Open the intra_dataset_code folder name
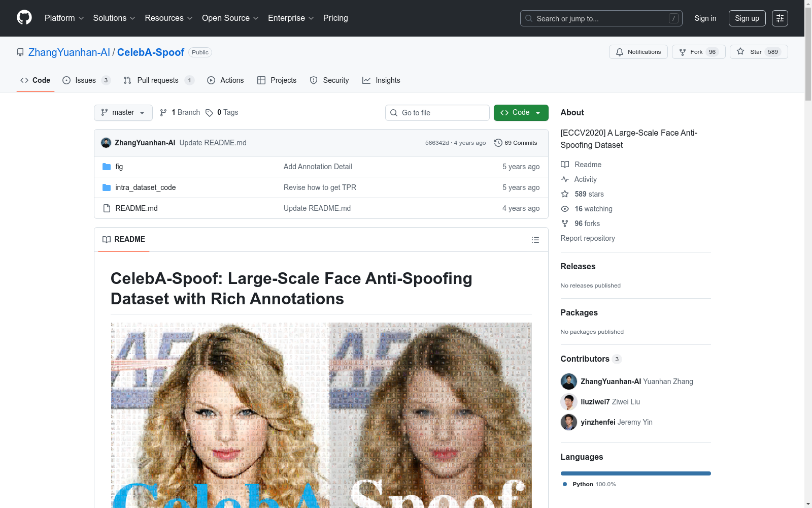 (146, 187)
